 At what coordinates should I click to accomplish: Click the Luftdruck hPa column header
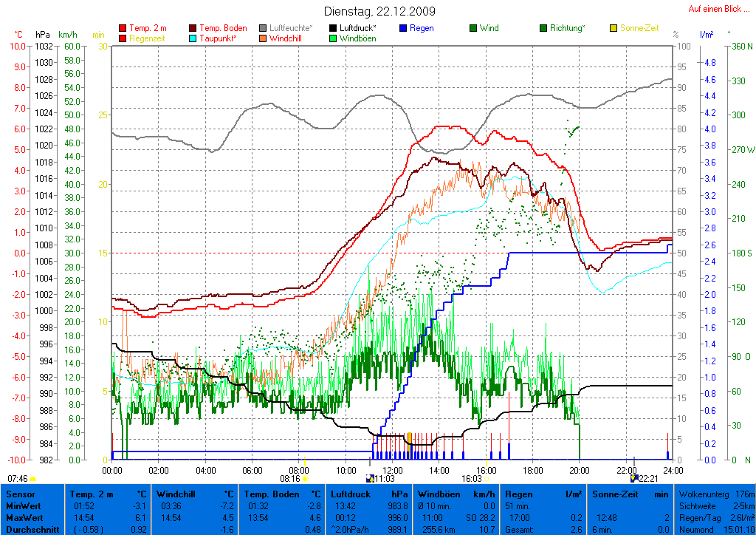click(x=368, y=493)
